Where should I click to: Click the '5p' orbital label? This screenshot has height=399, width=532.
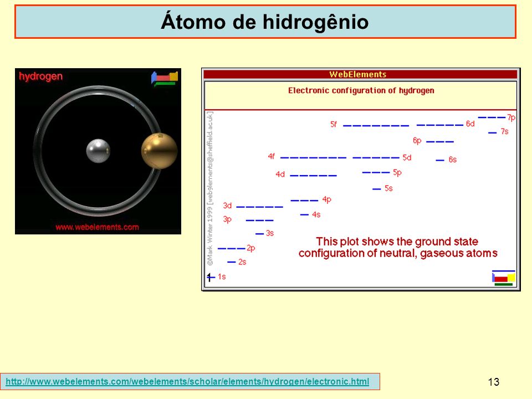click(397, 173)
